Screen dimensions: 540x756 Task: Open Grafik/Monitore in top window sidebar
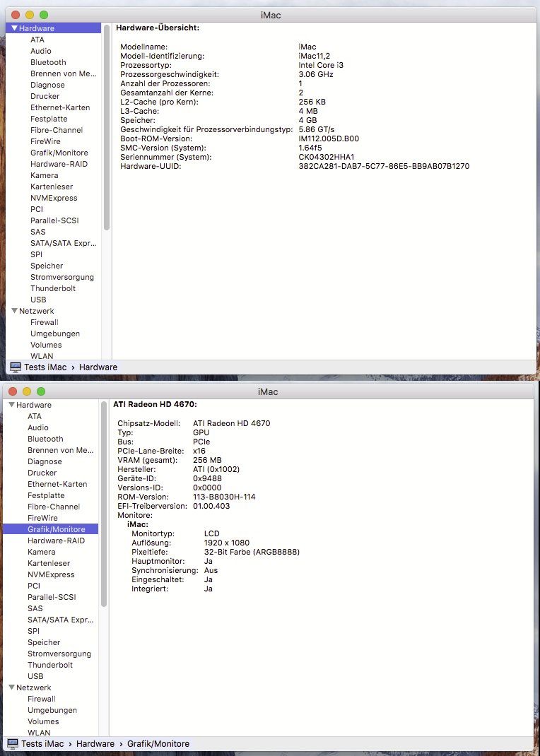59,153
